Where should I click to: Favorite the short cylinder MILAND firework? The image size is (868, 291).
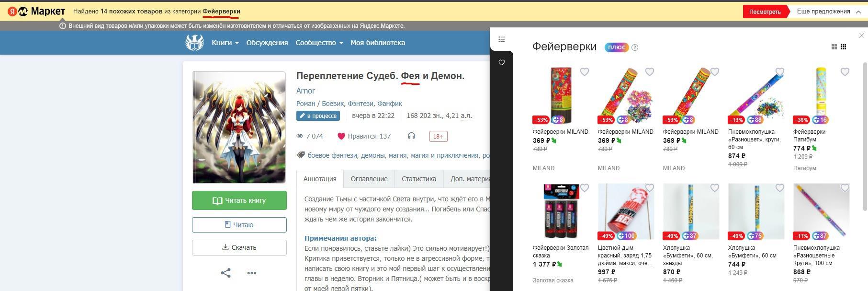[x=585, y=72]
